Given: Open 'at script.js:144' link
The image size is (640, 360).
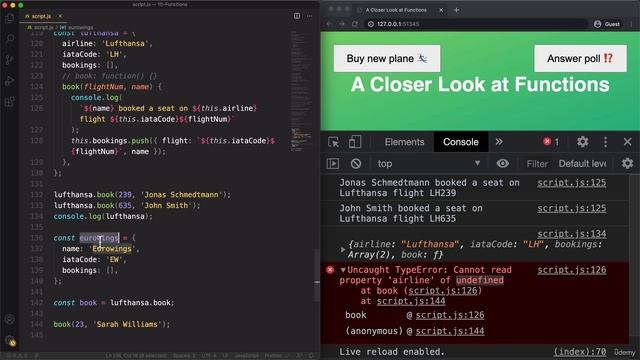Looking at the screenshot, I should point(411,301).
